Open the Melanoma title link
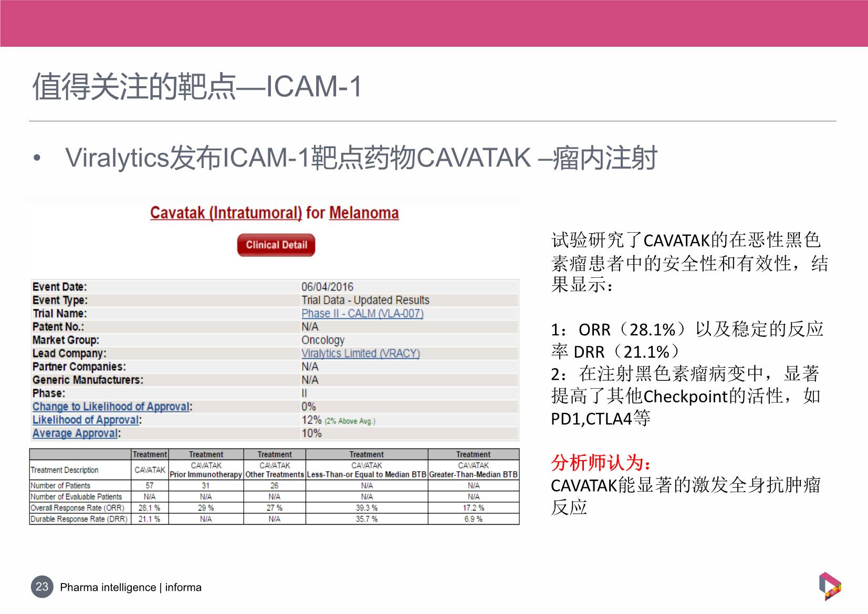Image resolution: width=868 pixels, height=614 pixels. 364,213
